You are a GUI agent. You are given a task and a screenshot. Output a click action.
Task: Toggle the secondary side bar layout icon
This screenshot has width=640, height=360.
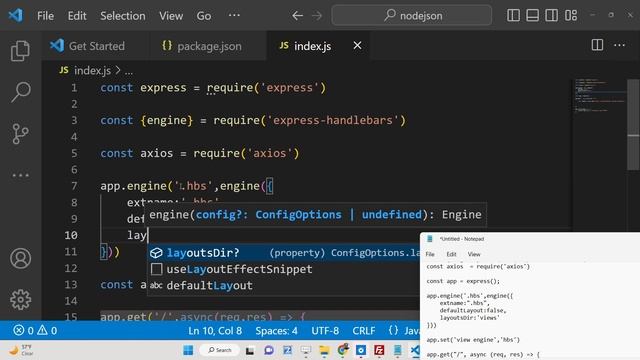(x=551, y=16)
